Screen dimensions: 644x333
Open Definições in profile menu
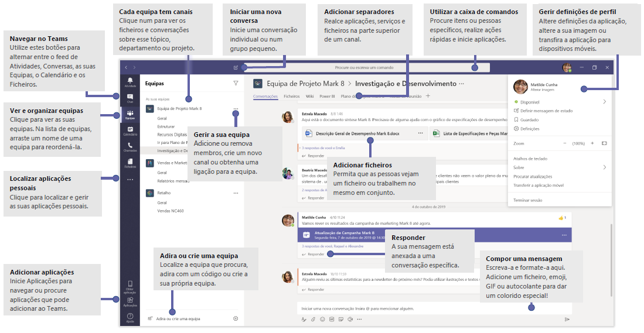coord(527,129)
